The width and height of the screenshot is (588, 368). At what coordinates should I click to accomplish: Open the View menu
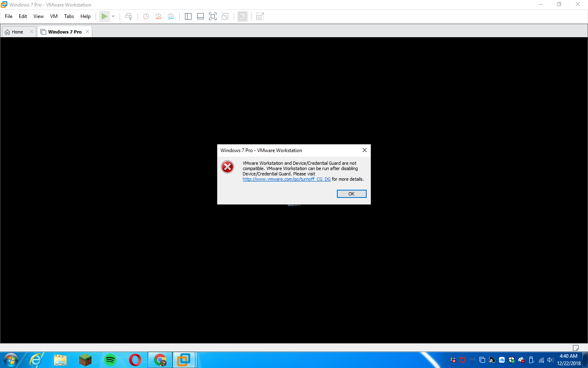click(x=38, y=16)
